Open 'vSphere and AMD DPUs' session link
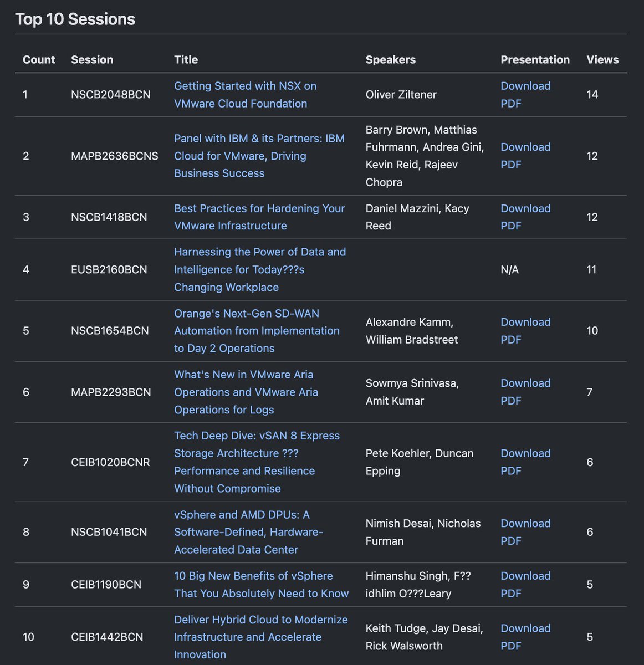Image resolution: width=644 pixels, height=665 pixels. coord(248,532)
